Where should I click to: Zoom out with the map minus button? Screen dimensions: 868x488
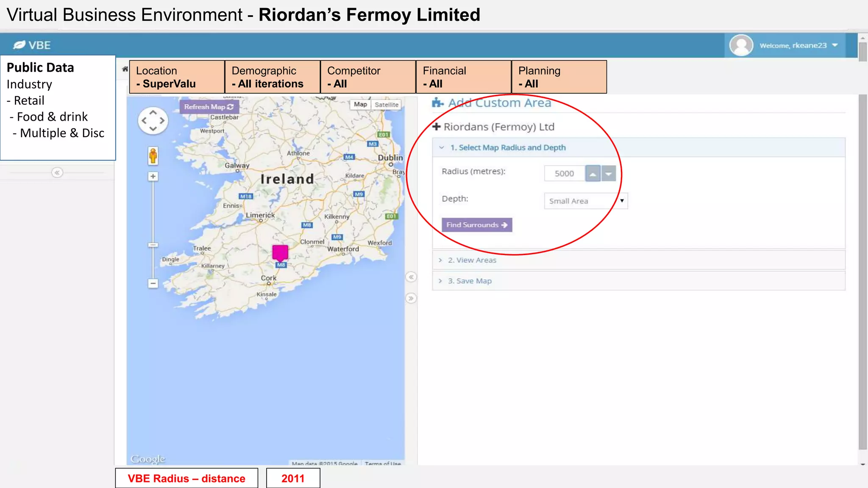153,283
